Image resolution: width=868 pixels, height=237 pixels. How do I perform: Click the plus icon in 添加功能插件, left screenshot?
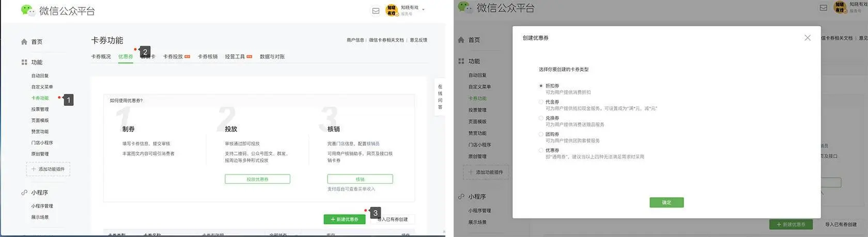(34, 169)
